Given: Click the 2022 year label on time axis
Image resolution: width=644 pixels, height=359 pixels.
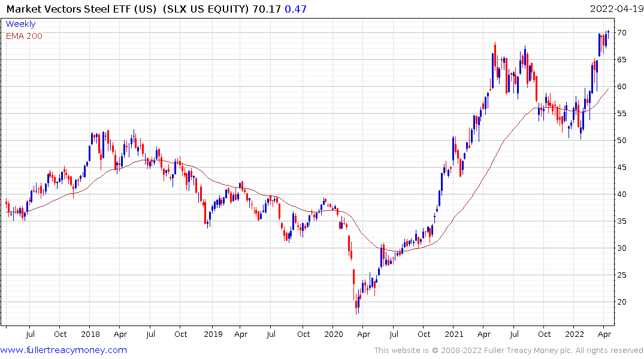Looking at the screenshot, I should point(574,334).
